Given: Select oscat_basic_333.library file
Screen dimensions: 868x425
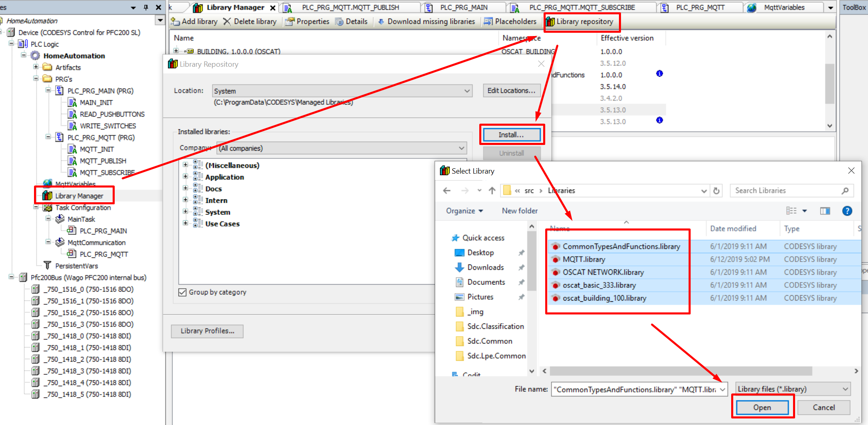Looking at the screenshot, I should click(599, 285).
